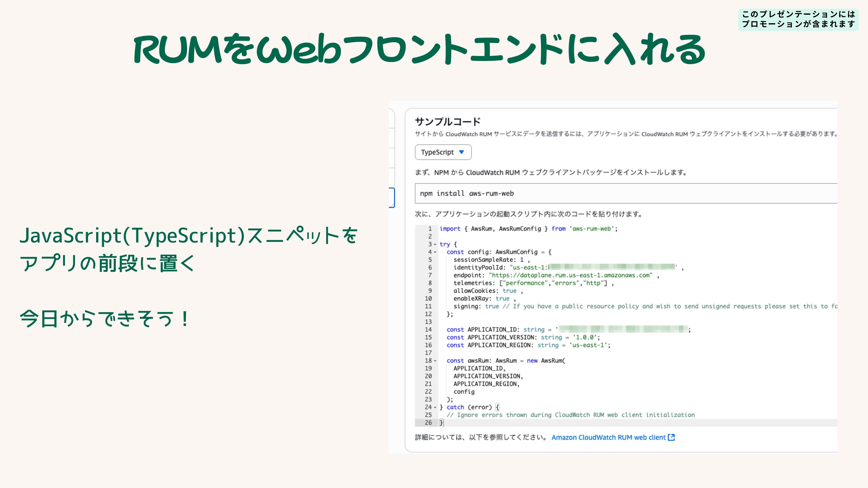Click the サイトから CloudWatch RUM description sentence
The image size is (868, 488).
click(626, 134)
